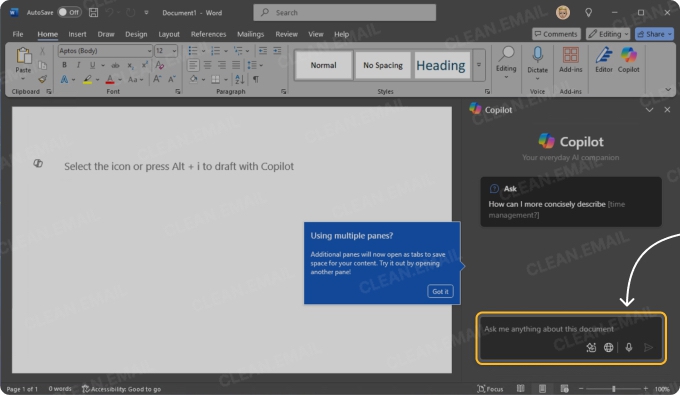Switch to the Design tab
Screen dimensions: 680x395
136,34
